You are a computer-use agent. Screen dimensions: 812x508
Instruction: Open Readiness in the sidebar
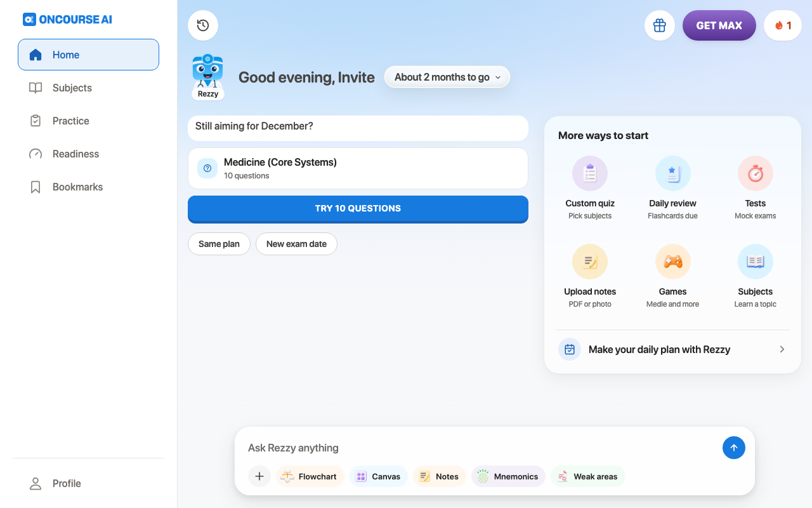point(88,154)
